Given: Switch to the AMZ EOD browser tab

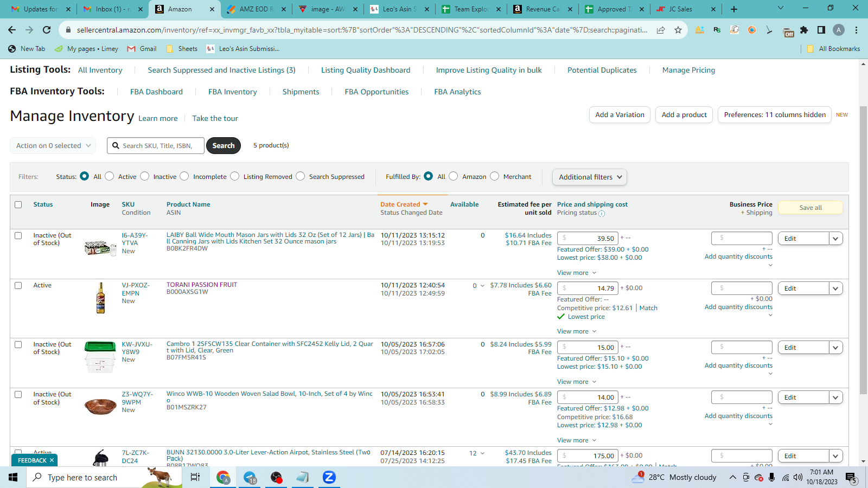Looking at the screenshot, I should tap(257, 9).
